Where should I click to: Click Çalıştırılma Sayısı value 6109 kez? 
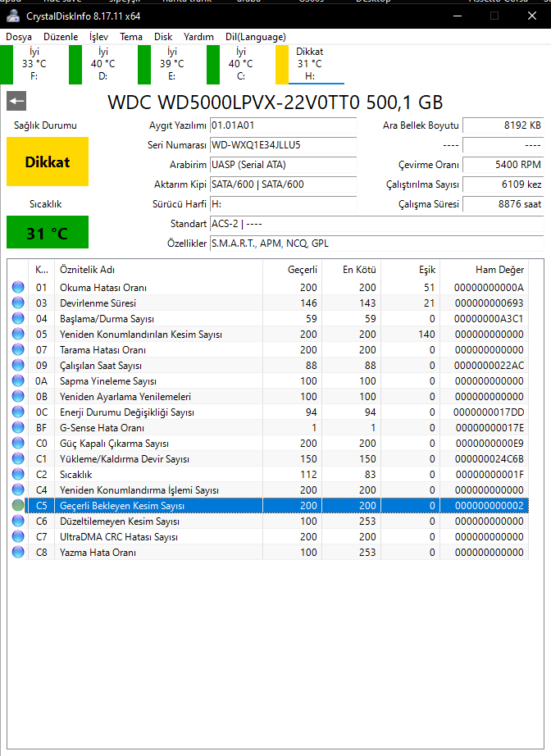503,184
